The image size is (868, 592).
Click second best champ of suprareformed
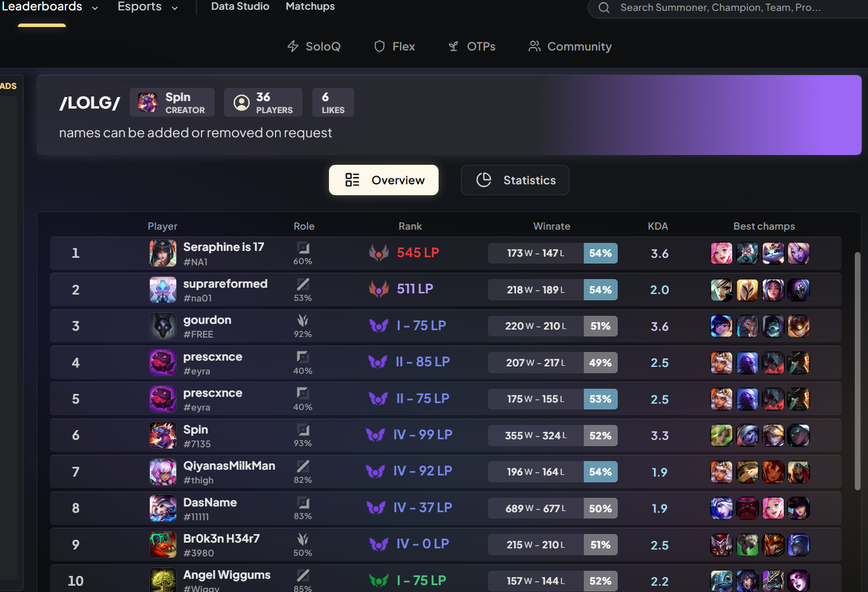tap(747, 290)
